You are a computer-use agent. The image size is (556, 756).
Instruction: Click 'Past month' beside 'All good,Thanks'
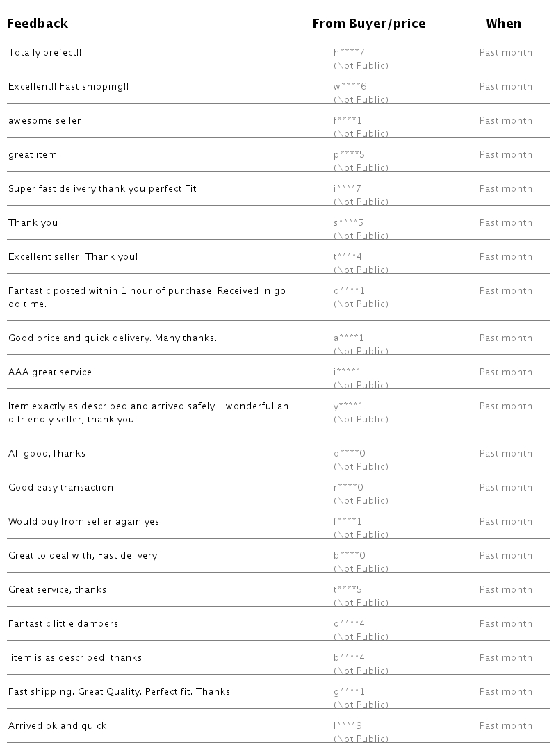point(505,454)
